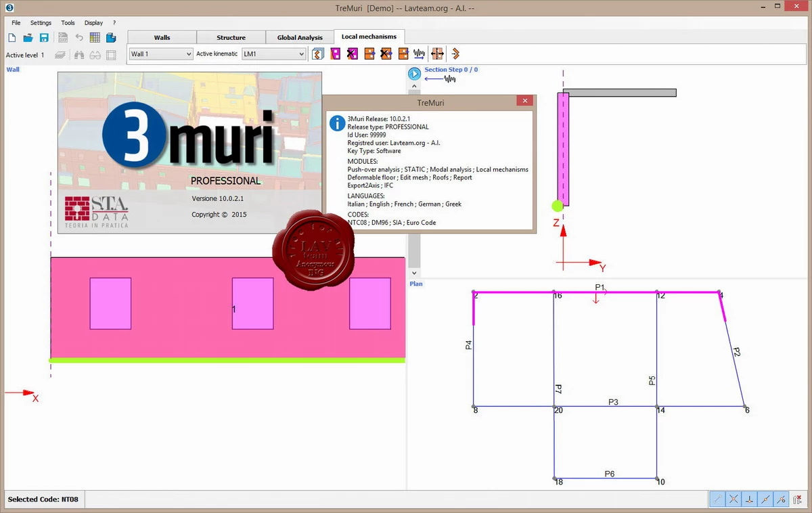Viewport: 812px width, 513px height.
Task: Switch to the Global Analysis tab
Action: [x=300, y=37]
